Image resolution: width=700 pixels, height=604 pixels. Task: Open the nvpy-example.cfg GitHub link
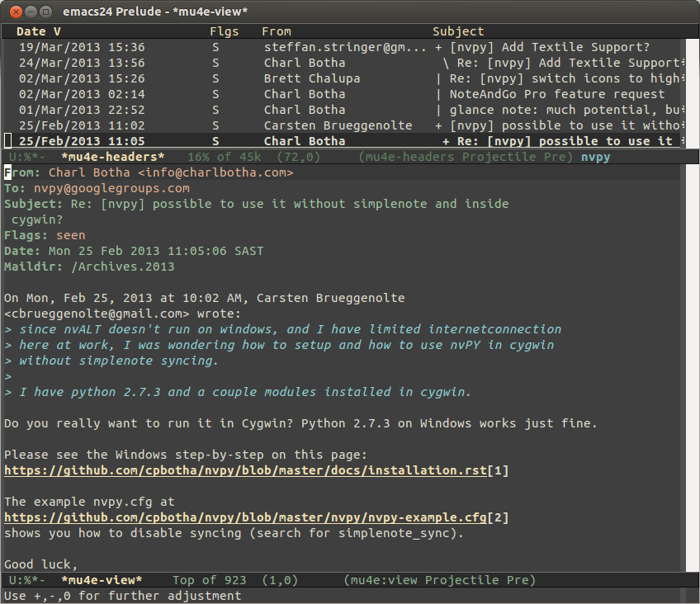245,517
